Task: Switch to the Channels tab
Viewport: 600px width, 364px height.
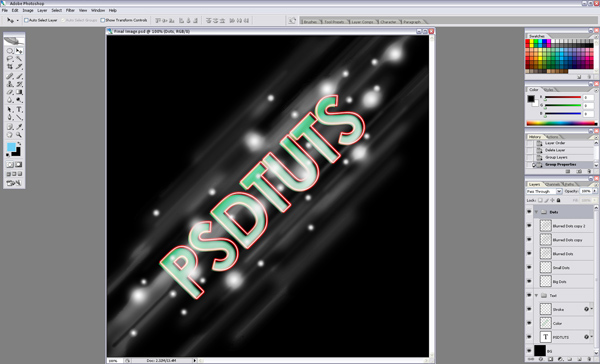Action: (552, 184)
